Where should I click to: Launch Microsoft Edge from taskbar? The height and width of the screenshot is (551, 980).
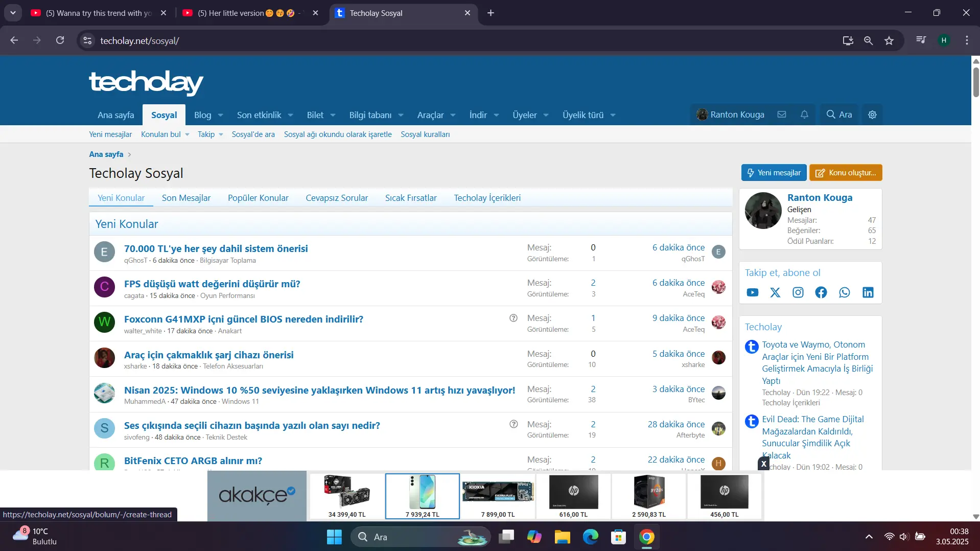tap(590, 537)
